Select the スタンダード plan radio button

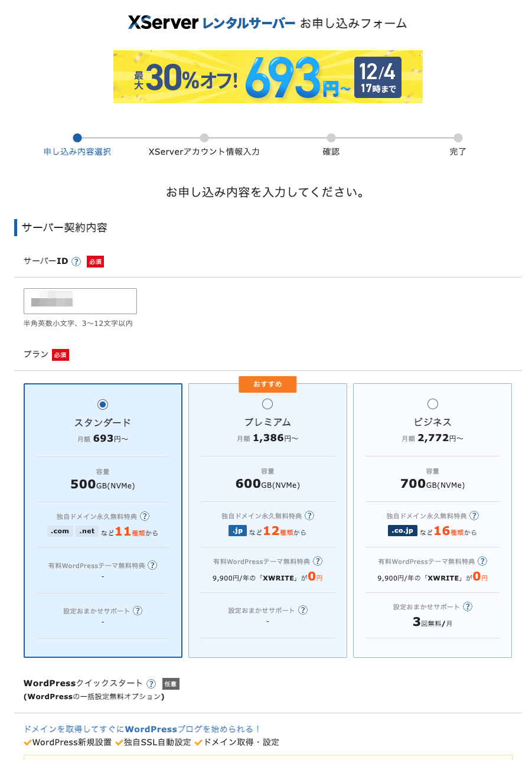click(102, 404)
